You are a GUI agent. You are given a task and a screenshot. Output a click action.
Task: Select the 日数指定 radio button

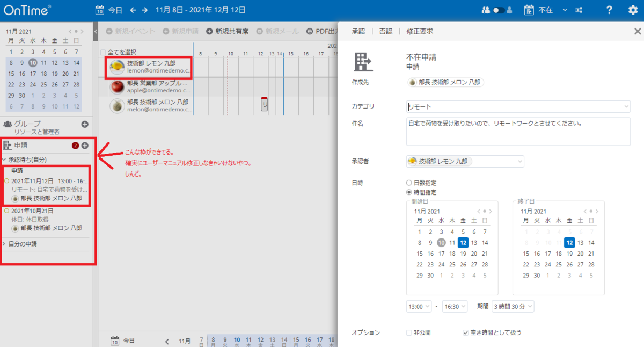409,182
